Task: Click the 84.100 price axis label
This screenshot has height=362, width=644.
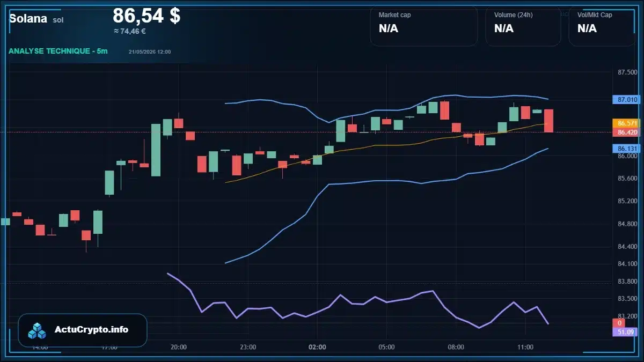Action: pos(627,264)
